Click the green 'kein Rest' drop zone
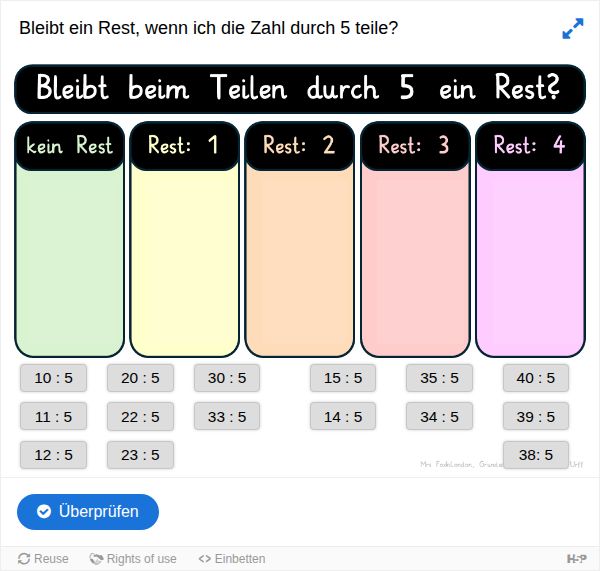 point(70,240)
